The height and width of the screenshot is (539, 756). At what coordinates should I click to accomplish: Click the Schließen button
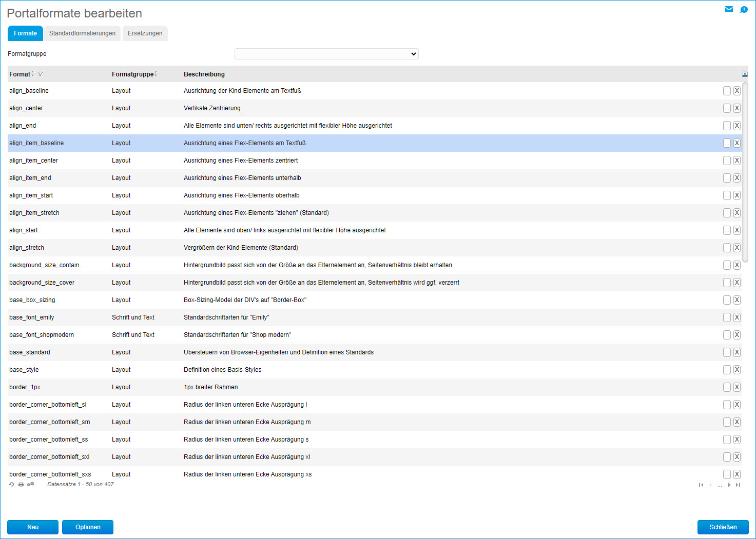723,527
